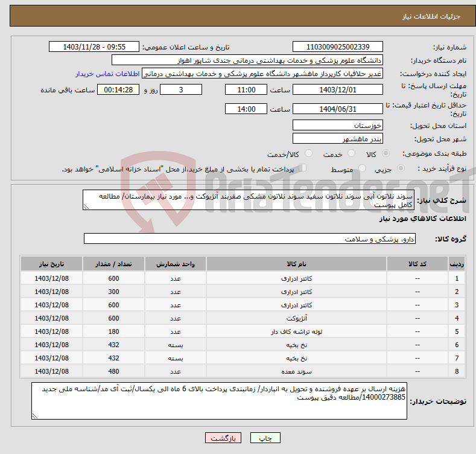Click the جزئیات اطلاعات نیاز page title
The height and width of the screenshot is (454, 476).
pyautogui.click(x=431, y=16)
